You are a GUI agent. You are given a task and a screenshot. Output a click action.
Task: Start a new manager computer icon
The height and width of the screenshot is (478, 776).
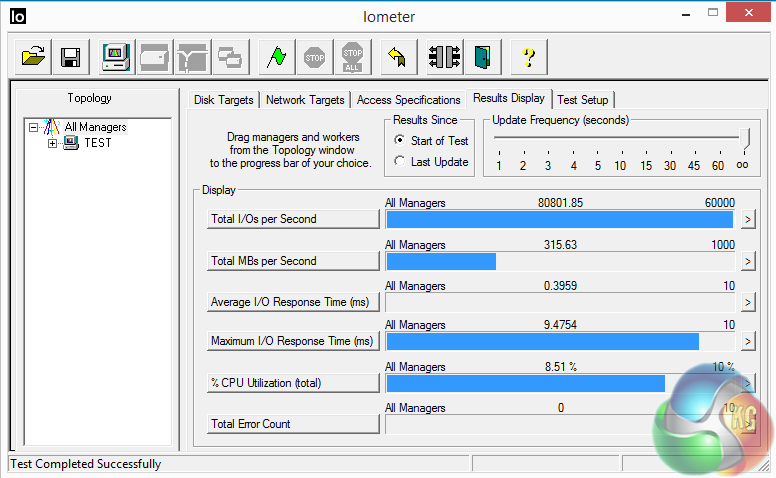(116, 57)
